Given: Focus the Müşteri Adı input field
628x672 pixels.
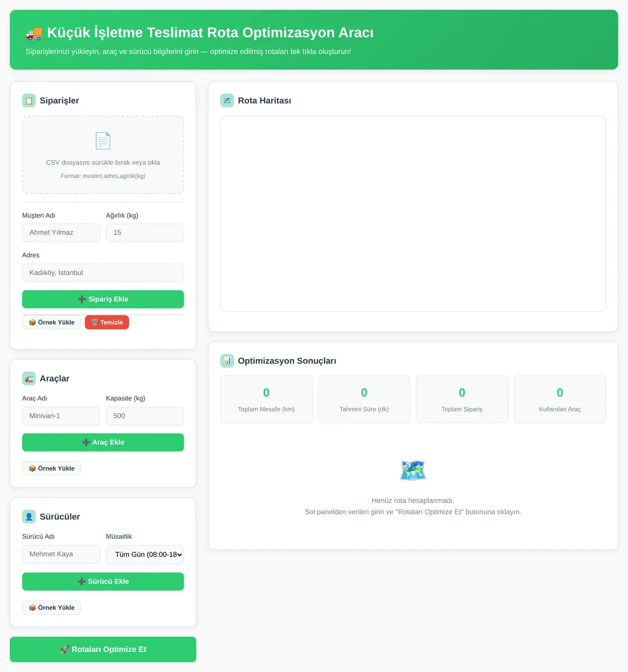Looking at the screenshot, I should coord(61,233).
